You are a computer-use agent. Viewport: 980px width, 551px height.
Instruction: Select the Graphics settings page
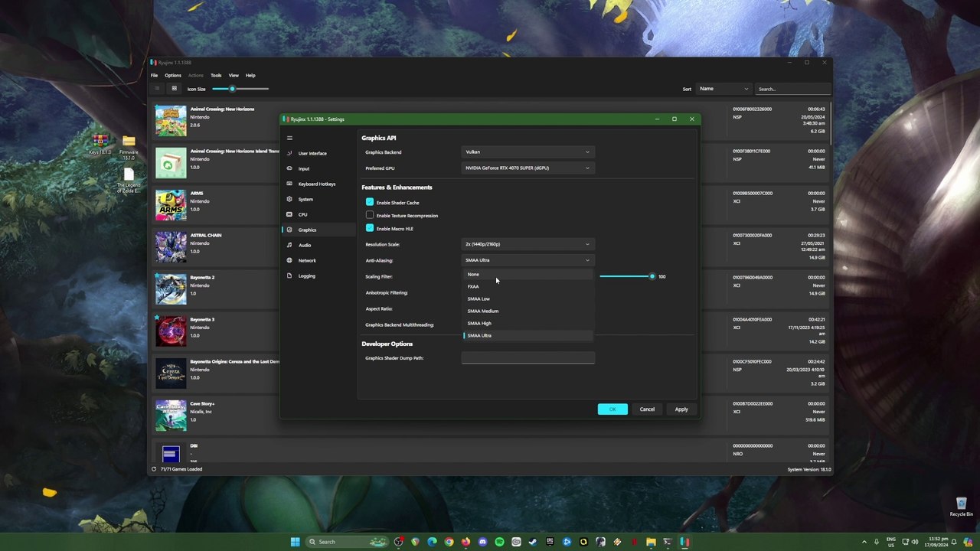tap(318, 230)
